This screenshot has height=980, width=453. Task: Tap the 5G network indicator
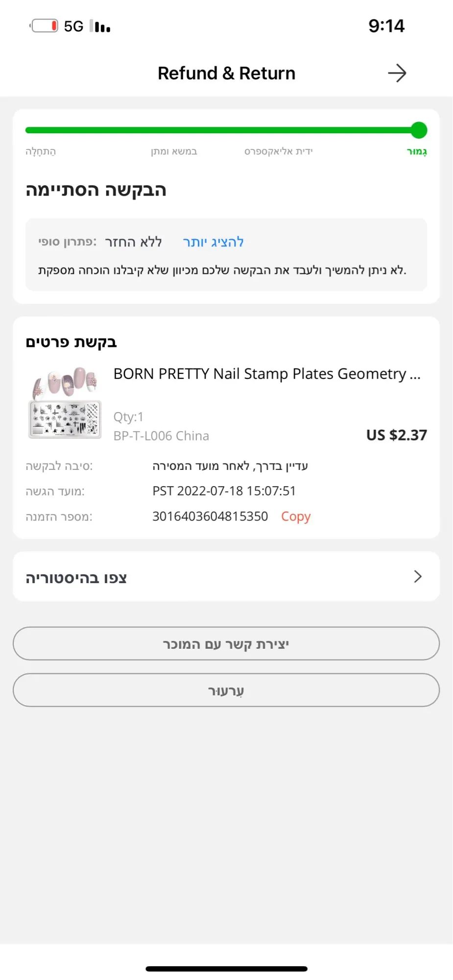point(73,26)
